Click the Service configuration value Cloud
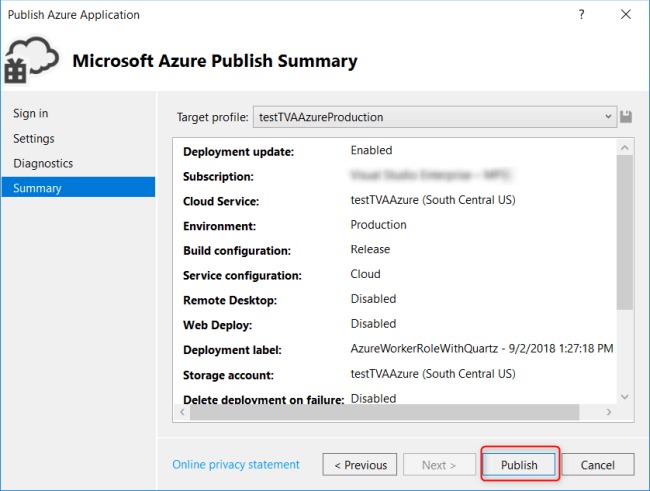 [x=365, y=274]
